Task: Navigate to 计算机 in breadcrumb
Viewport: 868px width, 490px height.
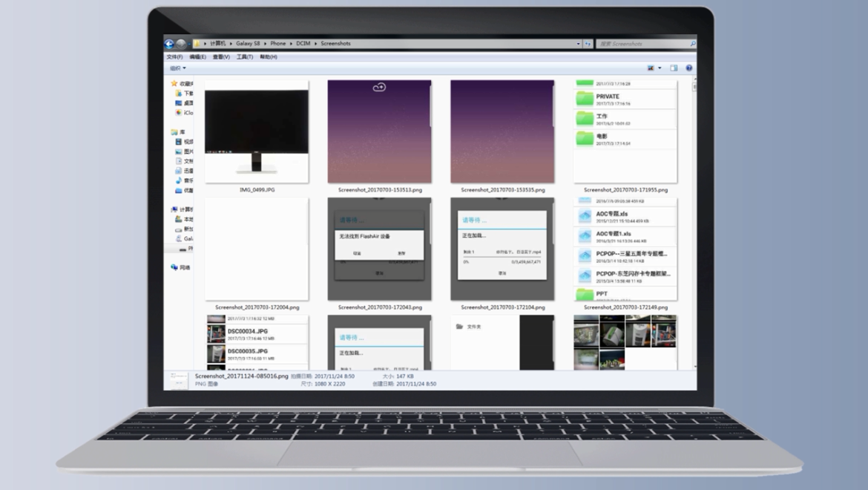Action: click(218, 43)
